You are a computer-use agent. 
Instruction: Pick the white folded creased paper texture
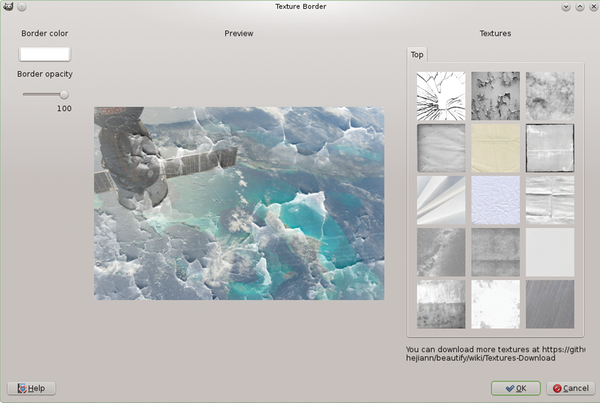pyautogui.click(x=549, y=200)
